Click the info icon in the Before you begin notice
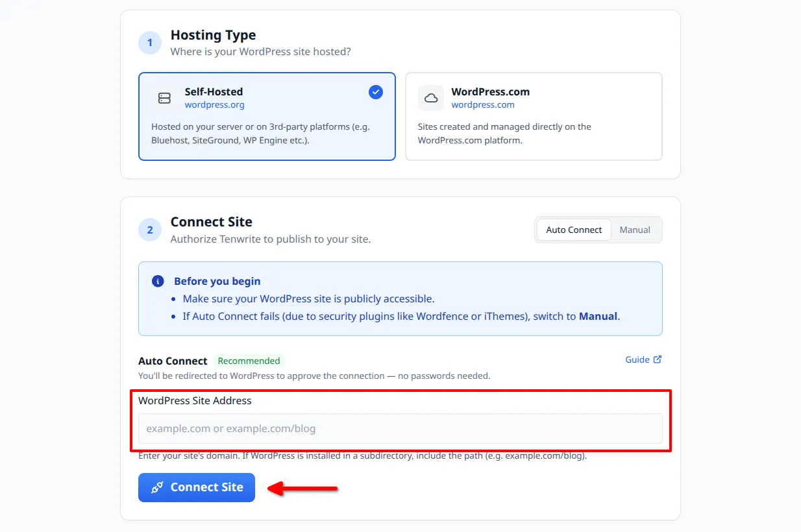The height and width of the screenshot is (532, 801). coord(157,281)
